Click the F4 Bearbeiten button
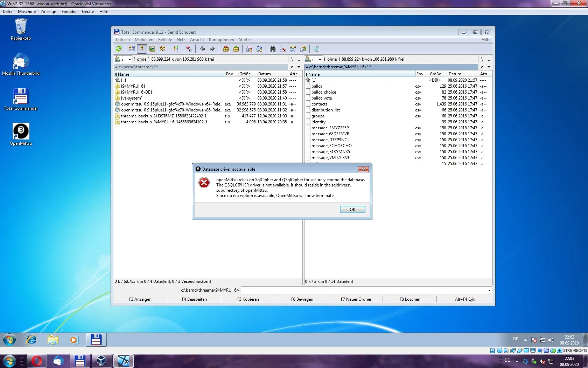 (x=194, y=299)
